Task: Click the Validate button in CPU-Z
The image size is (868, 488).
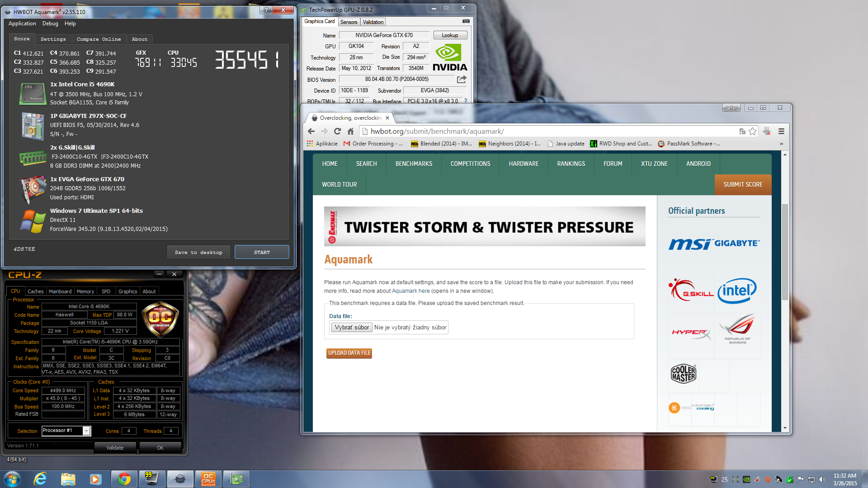Action: [x=115, y=448]
